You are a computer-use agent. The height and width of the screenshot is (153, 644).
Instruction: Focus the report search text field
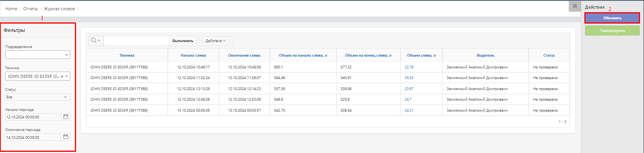click(136, 41)
